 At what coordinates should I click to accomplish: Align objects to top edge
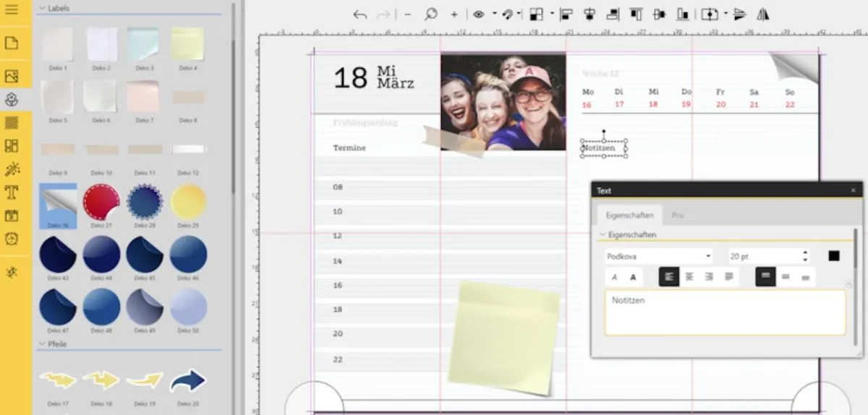coord(636,14)
